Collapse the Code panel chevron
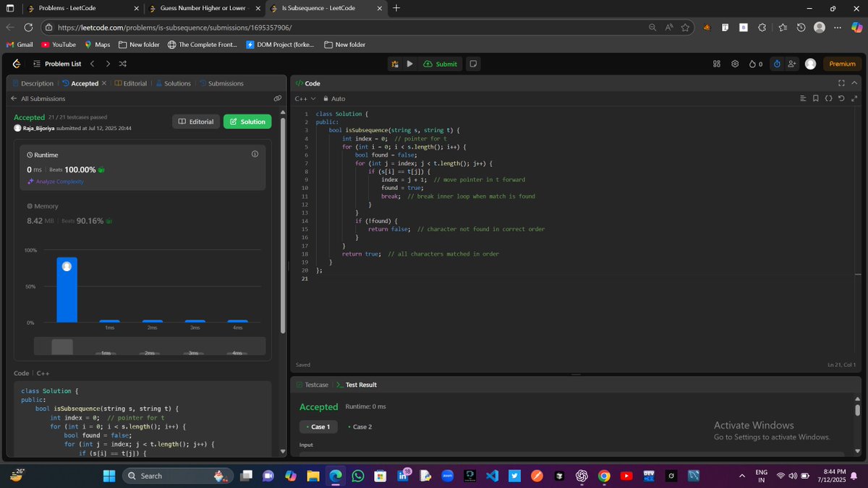The image size is (868, 488). [854, 83]
